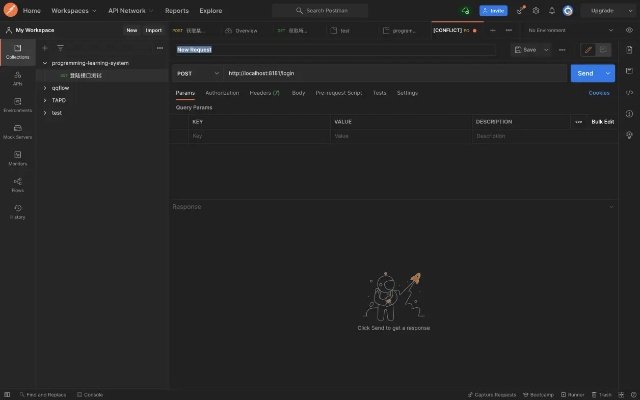Open the POST method dropdown
This screenshot has height=400, width=640.
click(x=197, y=73)
